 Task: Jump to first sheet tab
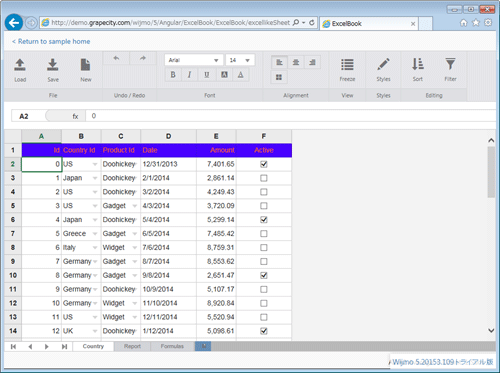[13, 347]
